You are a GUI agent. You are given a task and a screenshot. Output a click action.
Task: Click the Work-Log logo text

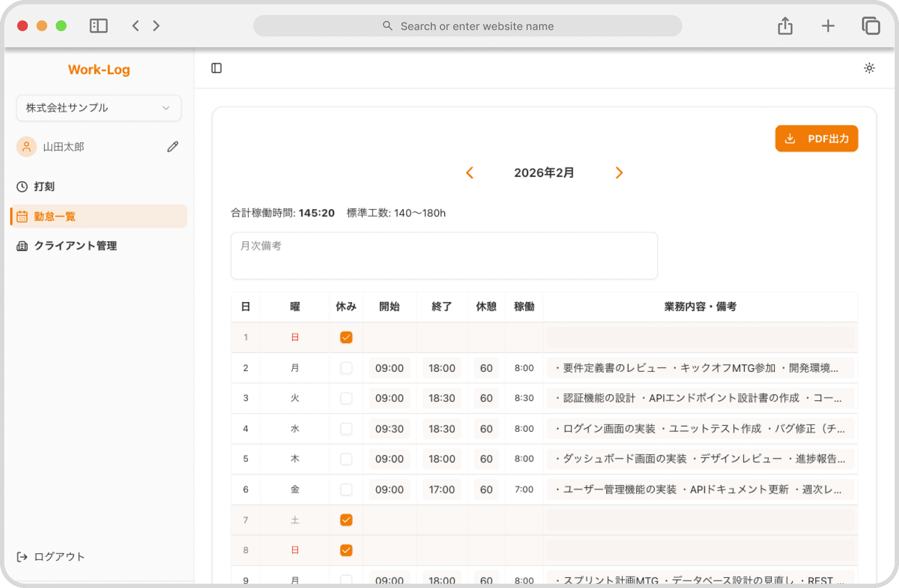click(98, 69)
